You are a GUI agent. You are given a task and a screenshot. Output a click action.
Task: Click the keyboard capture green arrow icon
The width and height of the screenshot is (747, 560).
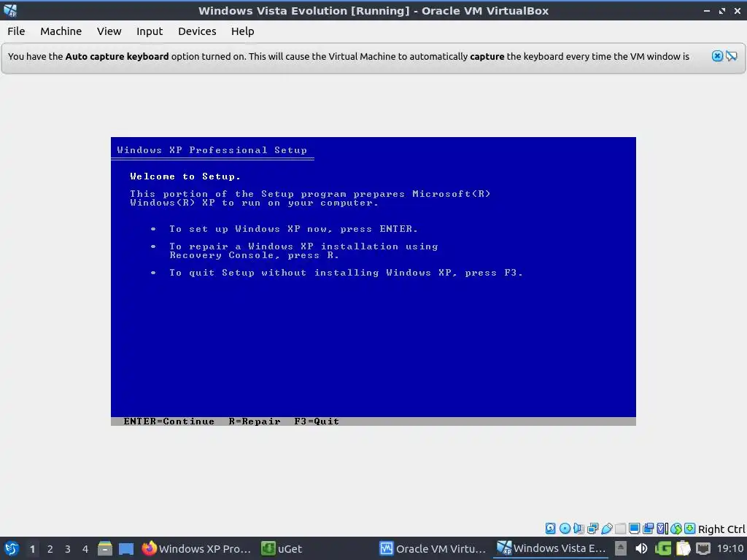[x=689, y=528]
